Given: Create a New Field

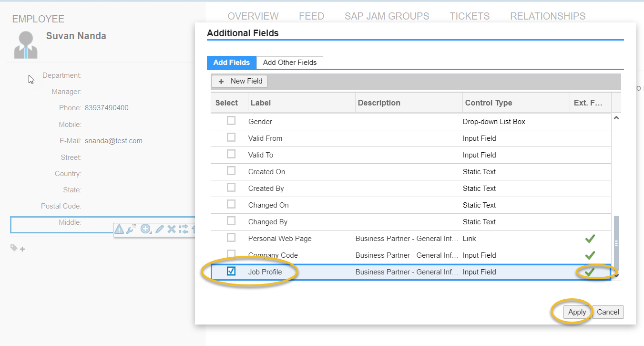Looking at the screenshot, I should [239, 81].
